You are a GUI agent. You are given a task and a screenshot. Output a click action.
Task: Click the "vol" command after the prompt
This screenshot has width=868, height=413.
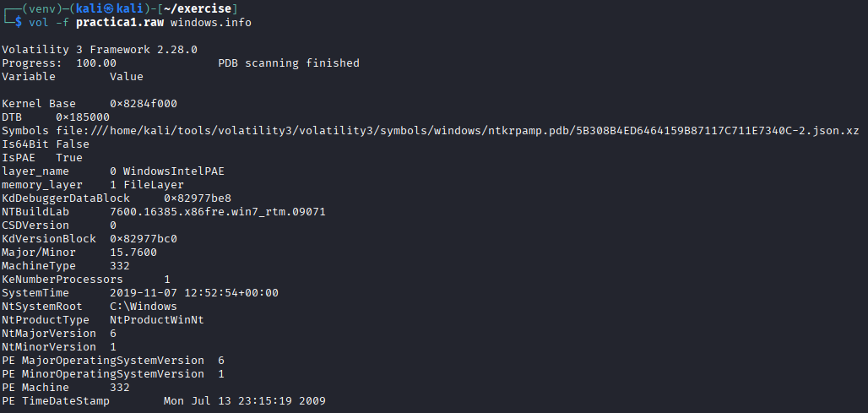click(38, 22)
